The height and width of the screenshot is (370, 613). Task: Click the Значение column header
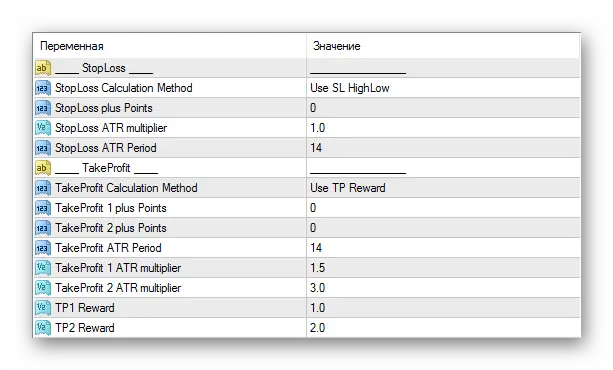pyautogui.click(x=443, y=46)
